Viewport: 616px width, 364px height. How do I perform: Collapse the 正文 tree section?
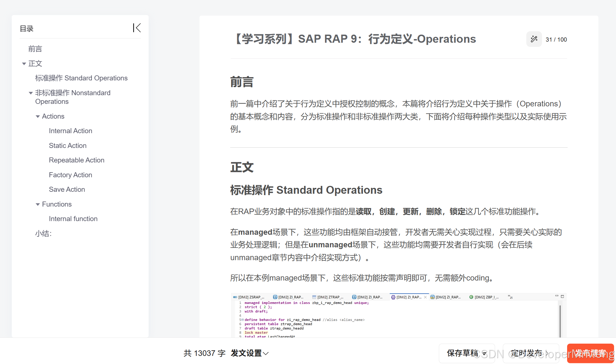coord(24,64)
